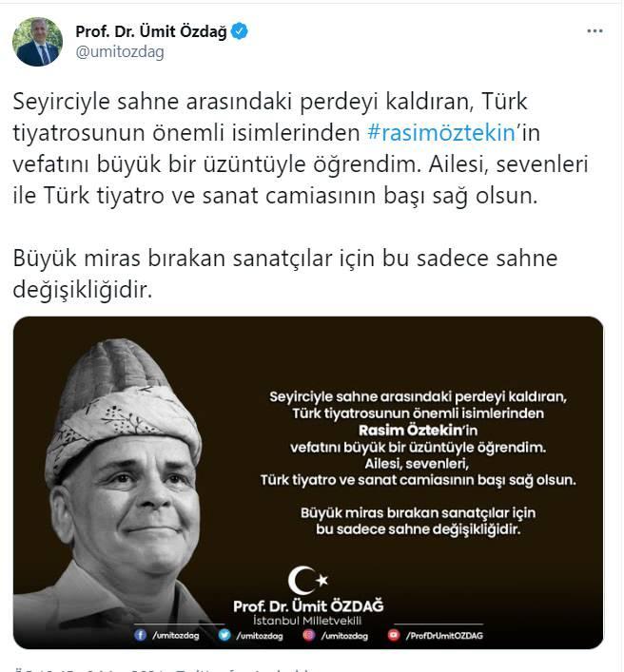The image size is (624, 672).
Task: Click the Facebook icon in the image footer
Action: click(140, 635)
